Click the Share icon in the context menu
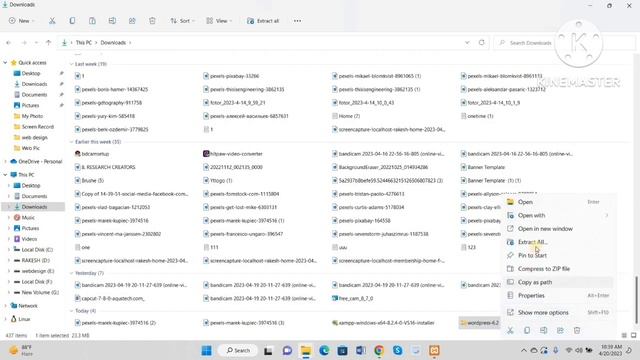Screen dimensions: 640x360 click(560, 330)
